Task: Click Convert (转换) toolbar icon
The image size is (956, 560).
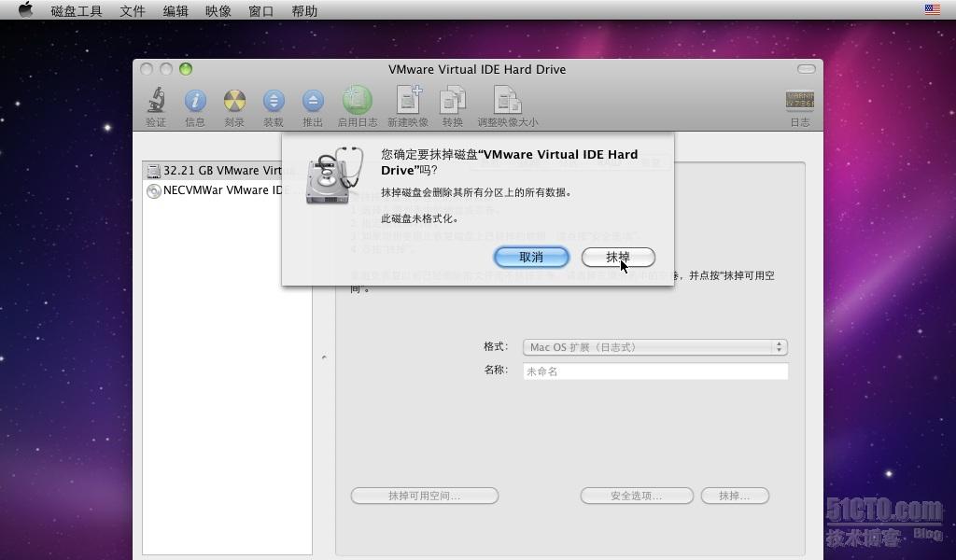Action: coord(453,100)
